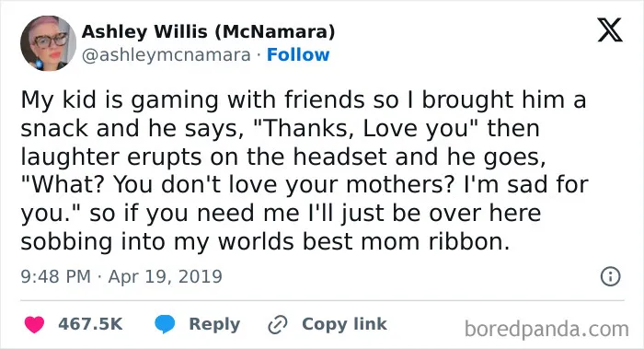Click the Reply label
The image size is (644, 349).
pos(214,324)
